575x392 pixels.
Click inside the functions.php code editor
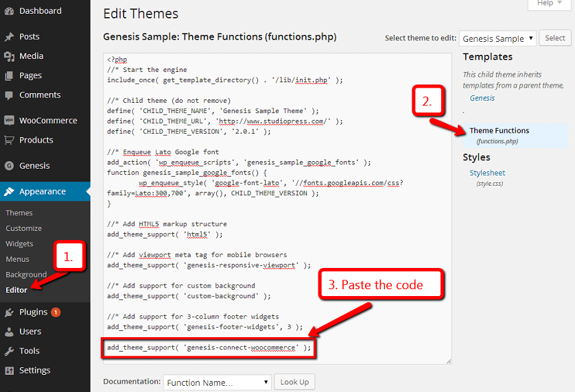coord(277,209)
